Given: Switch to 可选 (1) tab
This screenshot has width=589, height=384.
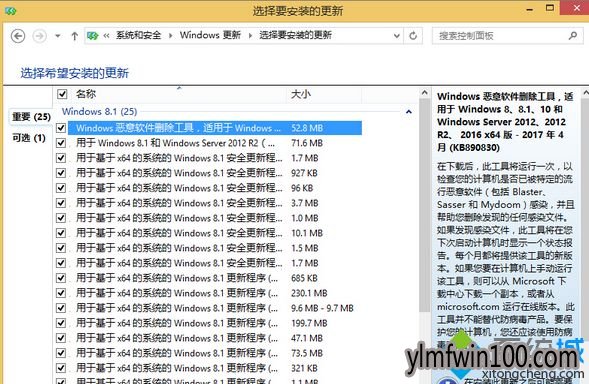Looking at the screenshot, I should [x=29, y=138].
